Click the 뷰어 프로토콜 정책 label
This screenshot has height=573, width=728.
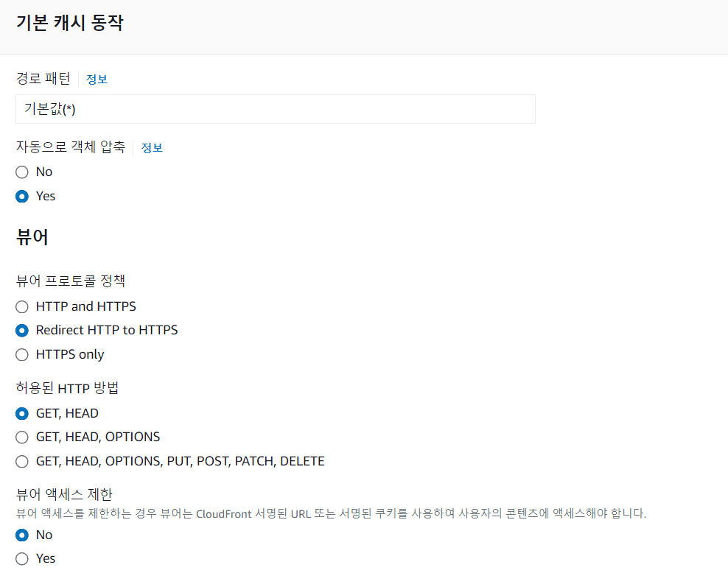coord(71,281)
